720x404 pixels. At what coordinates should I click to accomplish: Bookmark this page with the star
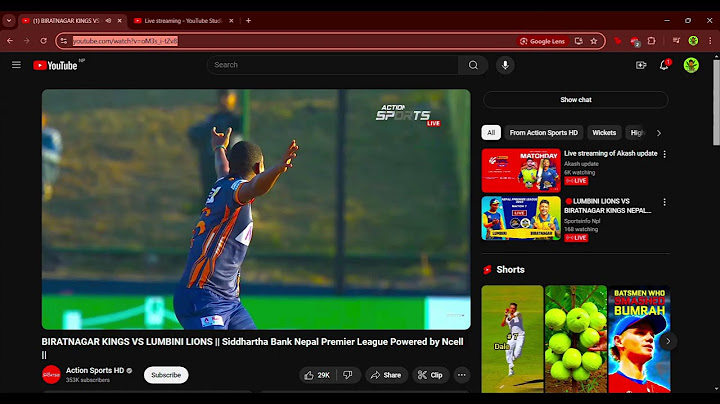[594, 41]
